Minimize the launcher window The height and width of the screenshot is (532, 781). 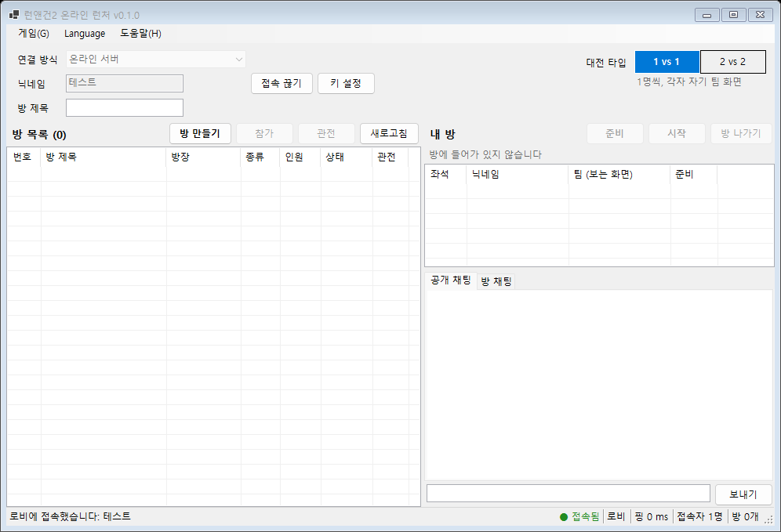click(707, 15)
